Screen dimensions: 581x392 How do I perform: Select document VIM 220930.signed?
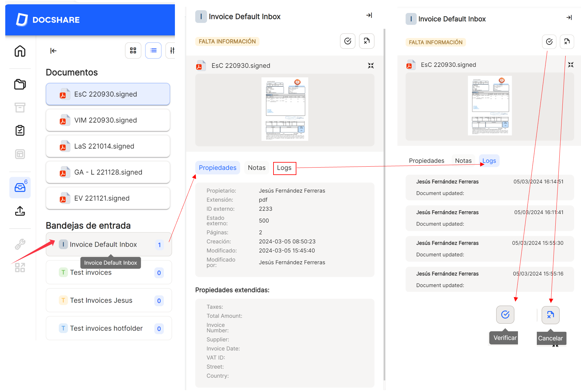point(108,120)
